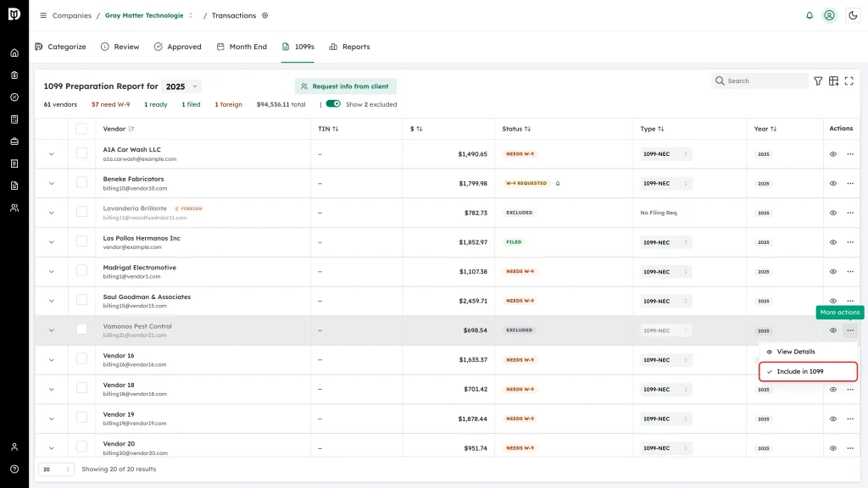The height and width of the screenshot is (488, 868).
Task: Open the notifications bell
Action: point(810,15)
